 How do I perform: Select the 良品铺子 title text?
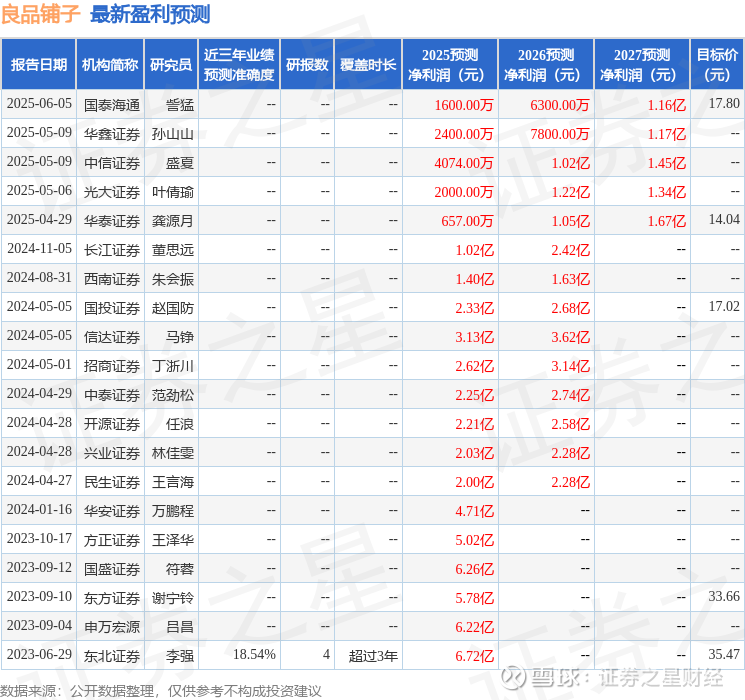tap(40, 14)
